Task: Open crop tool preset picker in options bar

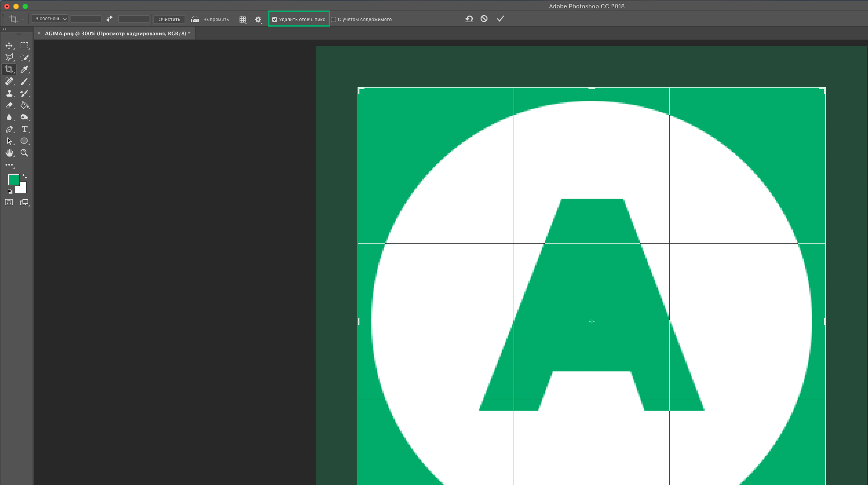Action: pos(16,19)
